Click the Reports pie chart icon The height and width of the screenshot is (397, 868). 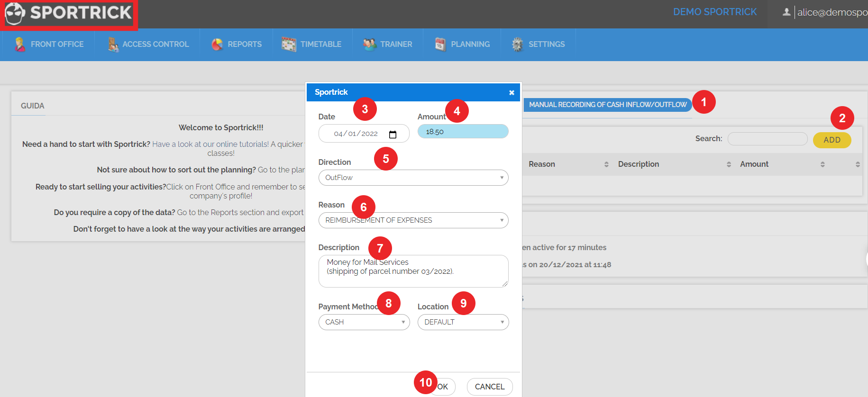[217, 44]
